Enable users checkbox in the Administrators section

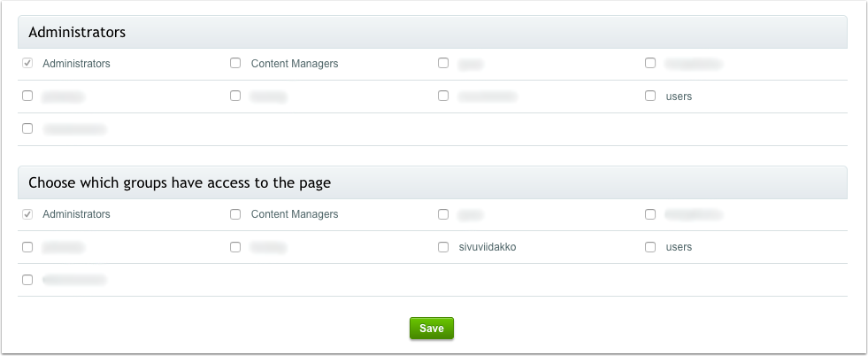(x=650, y=96)
